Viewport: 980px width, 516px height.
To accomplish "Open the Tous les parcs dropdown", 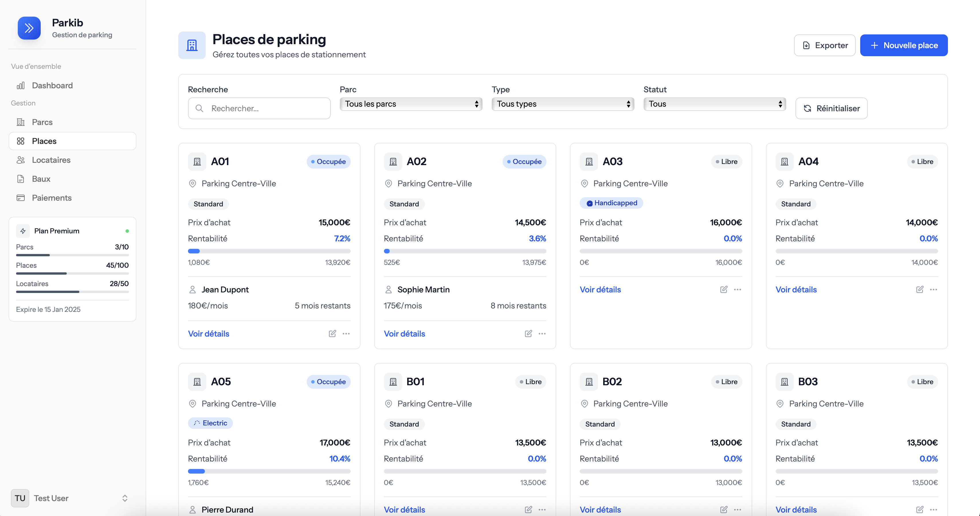I will tap(411, 104).
